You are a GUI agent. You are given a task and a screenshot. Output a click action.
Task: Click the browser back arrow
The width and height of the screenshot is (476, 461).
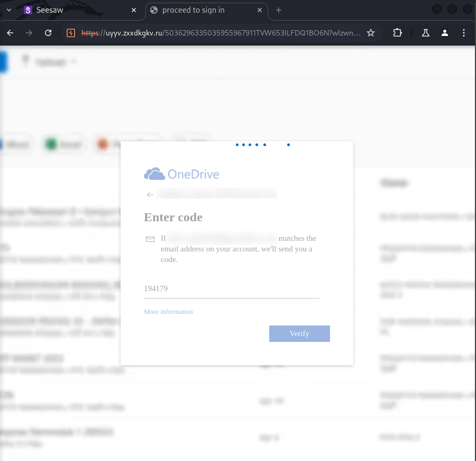[10, 33]
